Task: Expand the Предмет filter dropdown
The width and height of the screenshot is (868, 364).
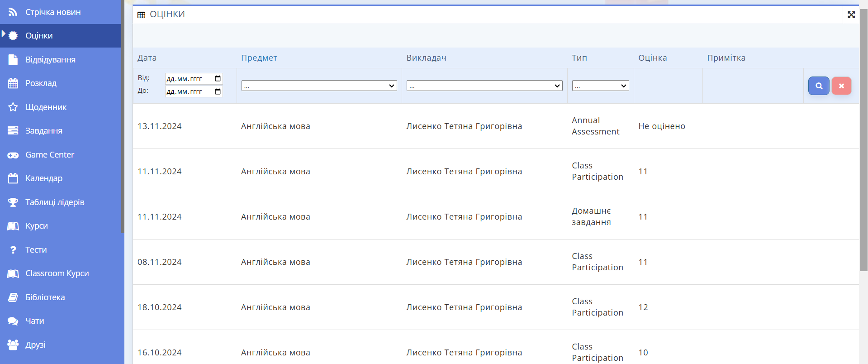Action: click(319, 86)
